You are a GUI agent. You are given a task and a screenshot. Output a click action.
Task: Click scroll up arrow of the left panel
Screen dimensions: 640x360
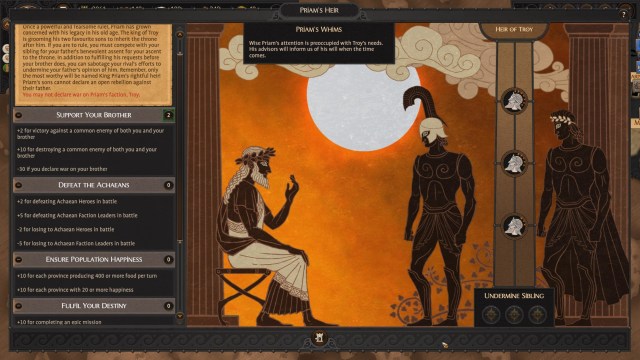tap(180, 35)
